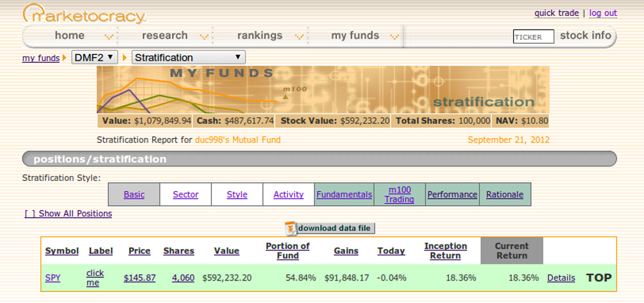This screenshot has height=303, width=644.
Task: Open the rankings menu
Action: (260, 36)
